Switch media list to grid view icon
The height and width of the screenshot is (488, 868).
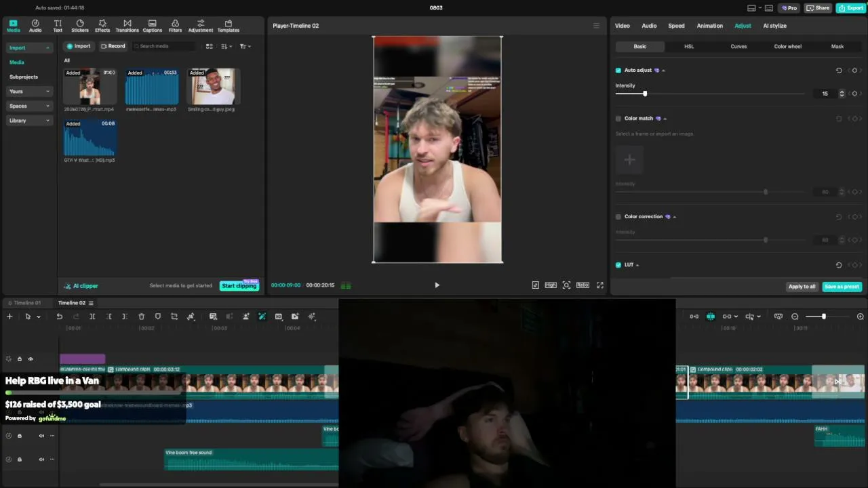[x=209, y=46]
